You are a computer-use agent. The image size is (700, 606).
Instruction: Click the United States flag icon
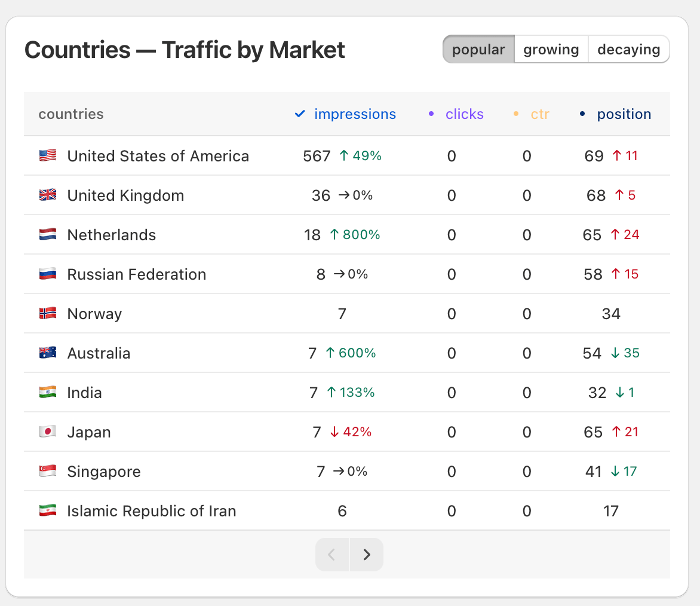47,155
